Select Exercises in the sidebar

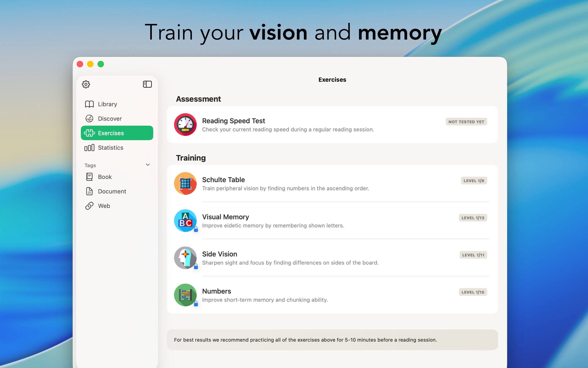click(117, 133)
